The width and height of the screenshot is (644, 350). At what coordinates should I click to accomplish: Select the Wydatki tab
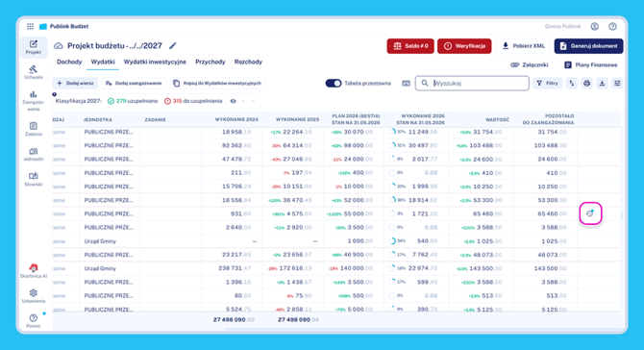point(103,62)
